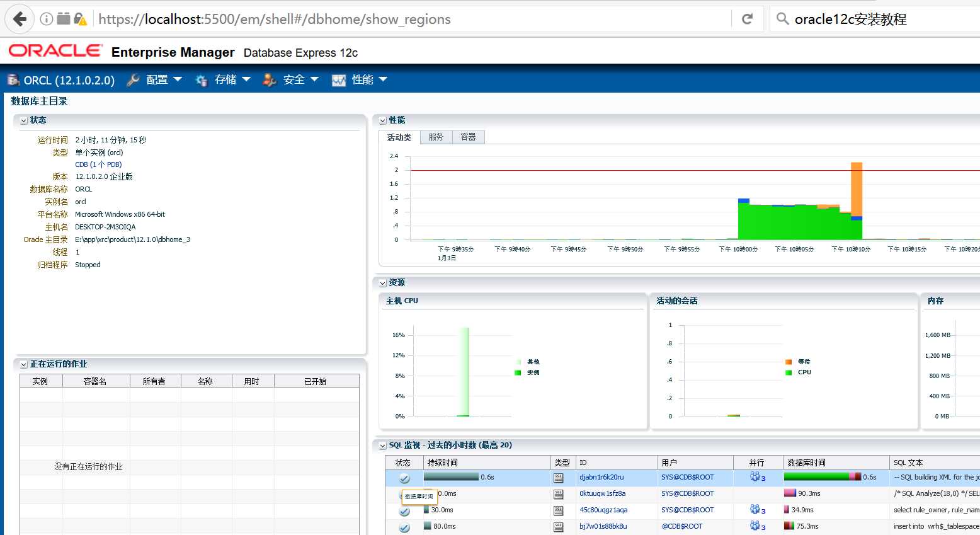
Task: Click the 已开始 column header
Action: click(316, 381)
